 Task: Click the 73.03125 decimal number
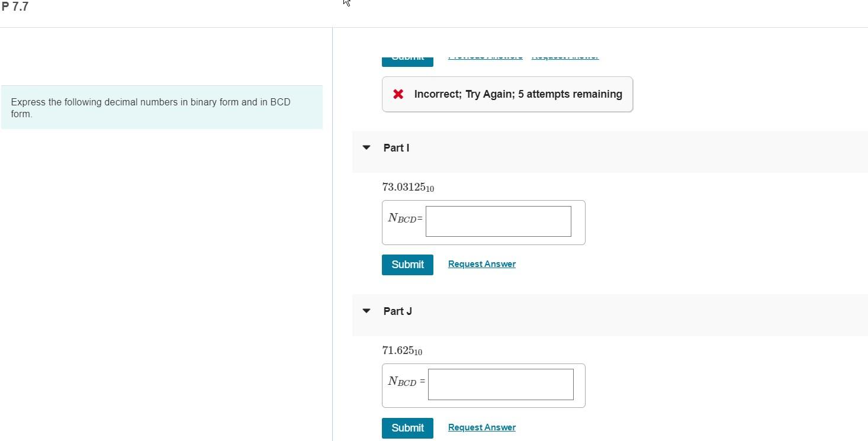point(408,187)
